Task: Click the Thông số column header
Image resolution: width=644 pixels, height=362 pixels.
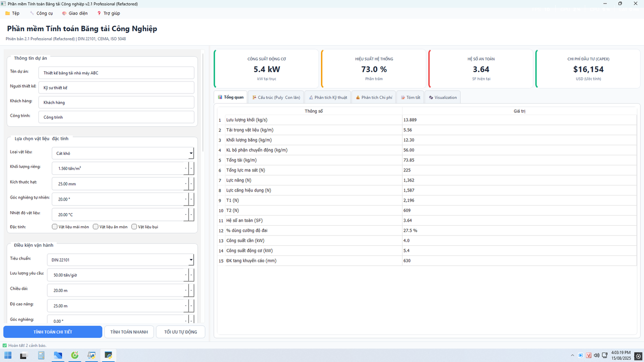Action: (x=314, y=111)
